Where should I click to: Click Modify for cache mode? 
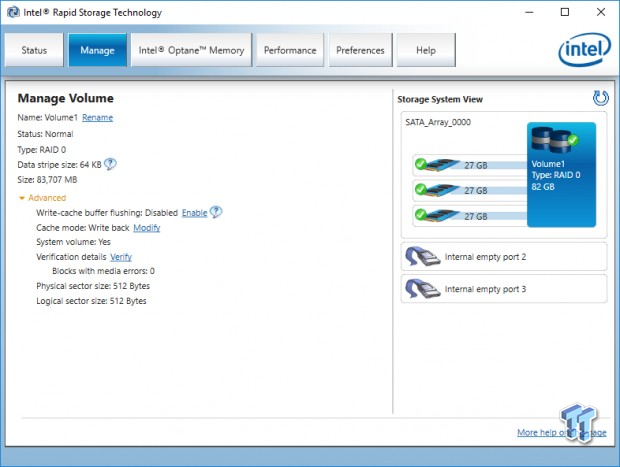pos(147,228)
